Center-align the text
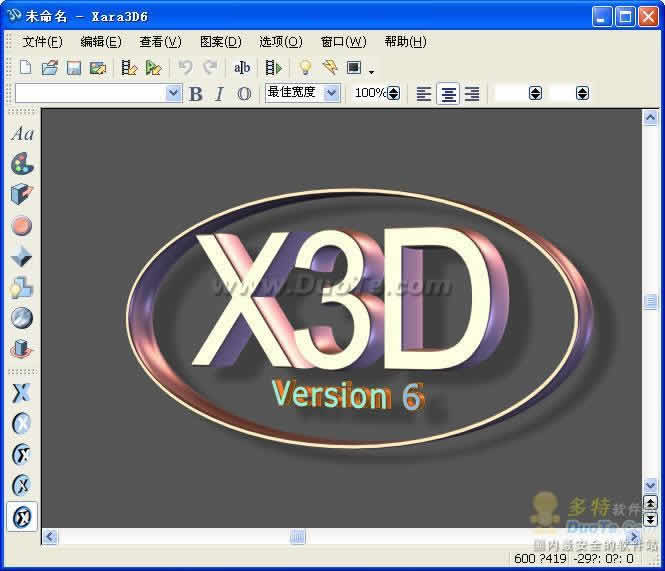This screenshot has height=571, width=665. (448, 93)
